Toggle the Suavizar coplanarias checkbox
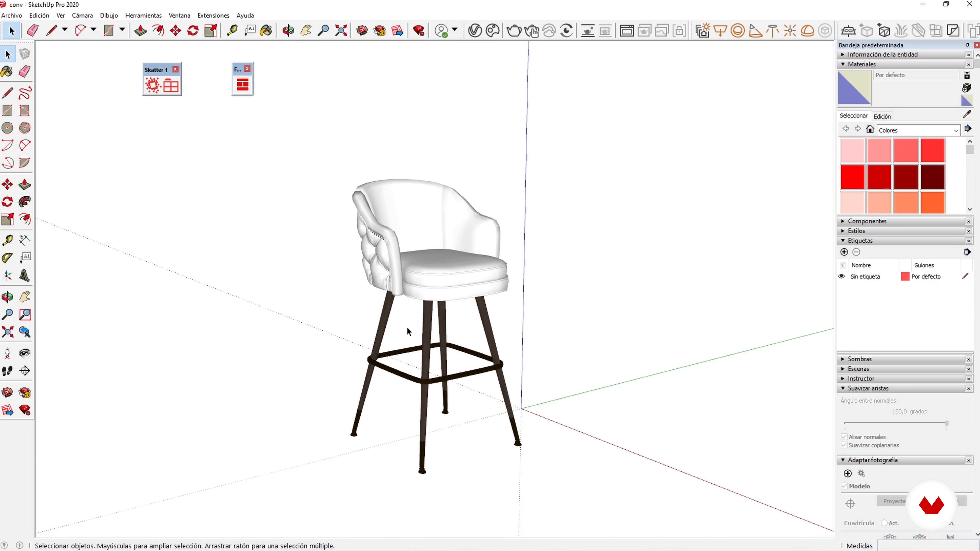 click(x=844, y=445)
